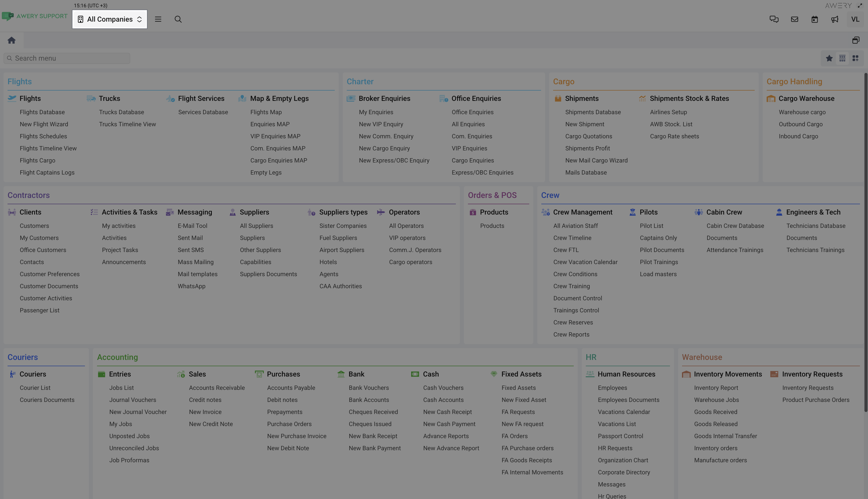Click the fullscreen expand icon near AWERY
The width and height of the screenshot is (868, 499).
tap(860, 6)
